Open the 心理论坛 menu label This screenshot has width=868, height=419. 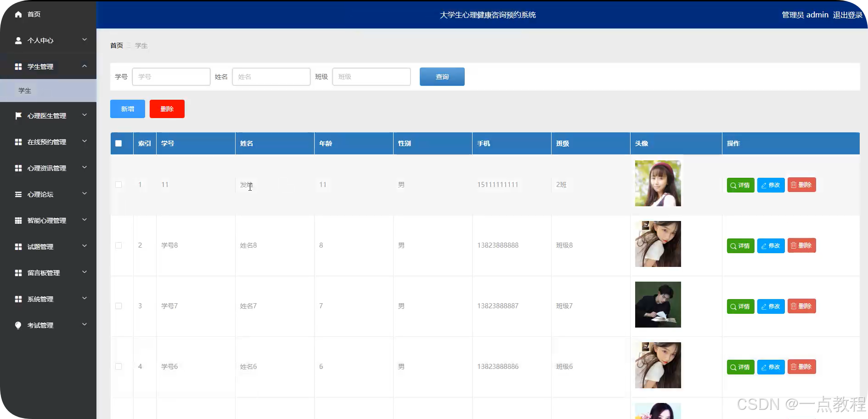(x=40, y=194)
